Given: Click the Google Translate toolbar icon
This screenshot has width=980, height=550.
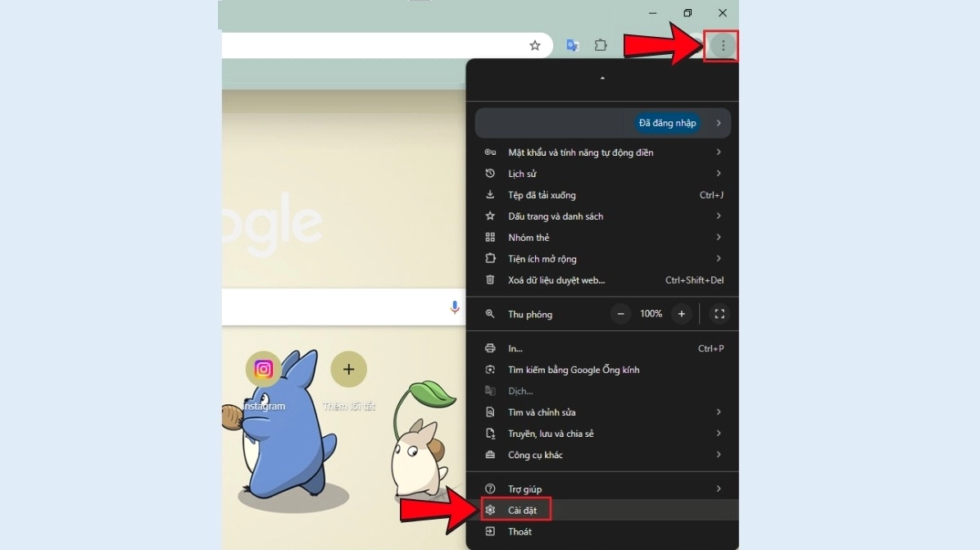Looking at the screenshot, I should [573, 46].
